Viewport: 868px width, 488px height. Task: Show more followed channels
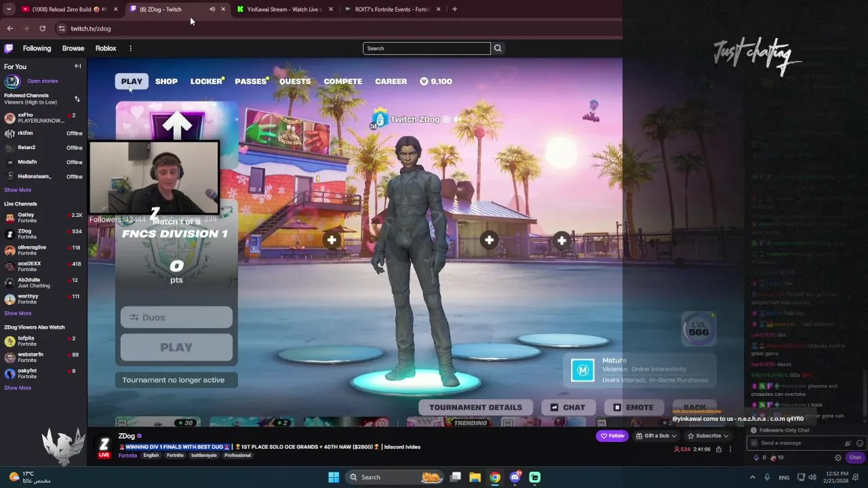[18, 190]
